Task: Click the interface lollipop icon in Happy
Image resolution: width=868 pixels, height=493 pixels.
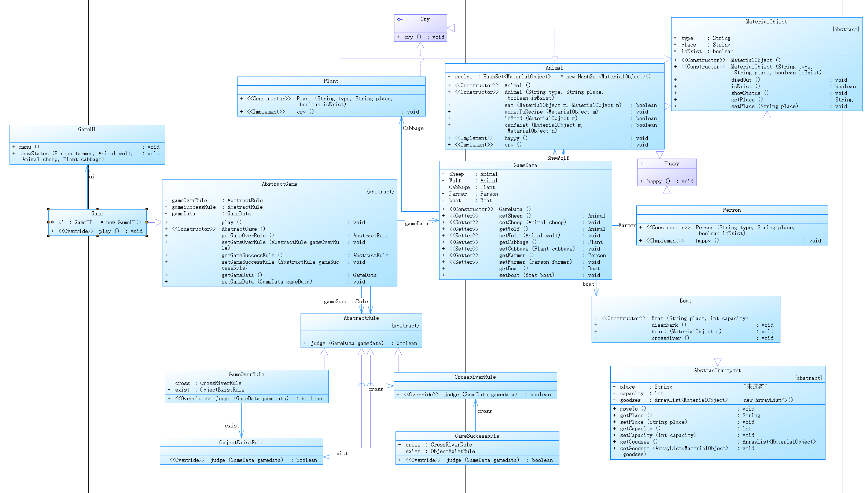Action: 643,164
